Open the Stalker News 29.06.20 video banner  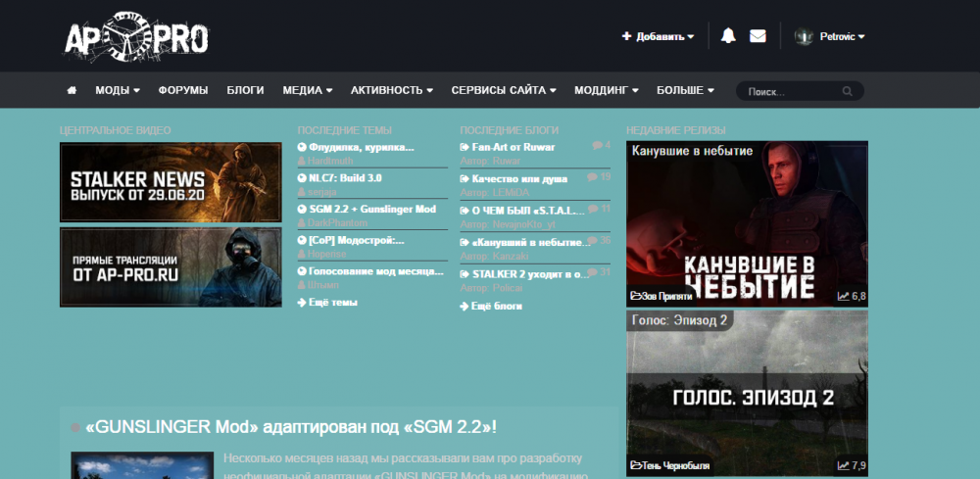pyautogui.click(x=171, y=182)
